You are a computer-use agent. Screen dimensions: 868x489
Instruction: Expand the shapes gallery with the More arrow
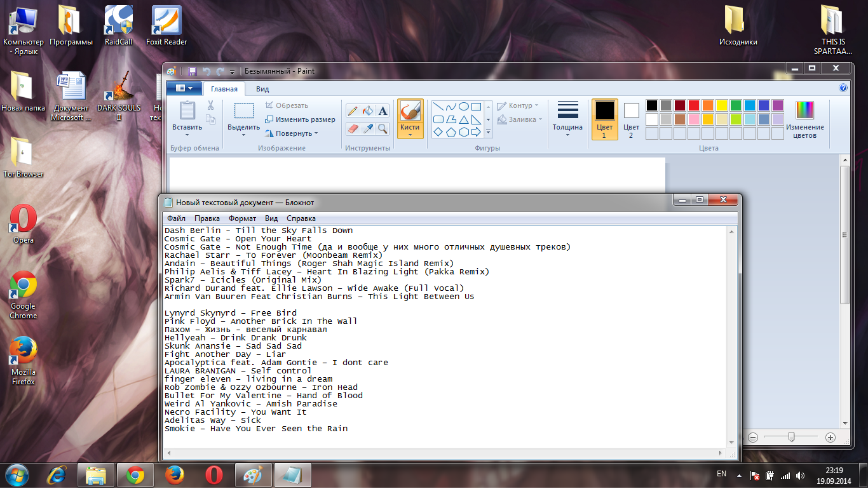click(488, 132)
